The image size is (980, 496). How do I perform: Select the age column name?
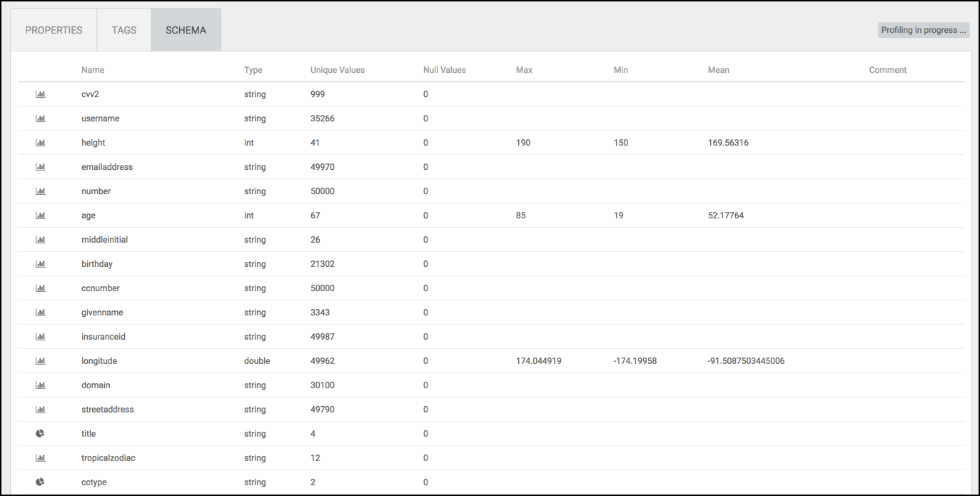(x=89, y=216)
